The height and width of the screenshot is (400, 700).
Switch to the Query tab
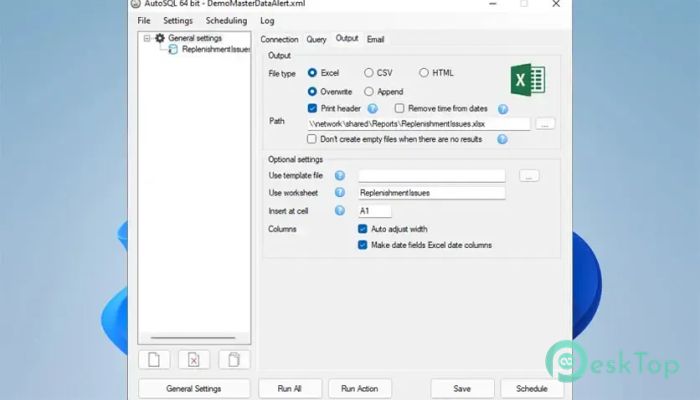pos(316,39)
